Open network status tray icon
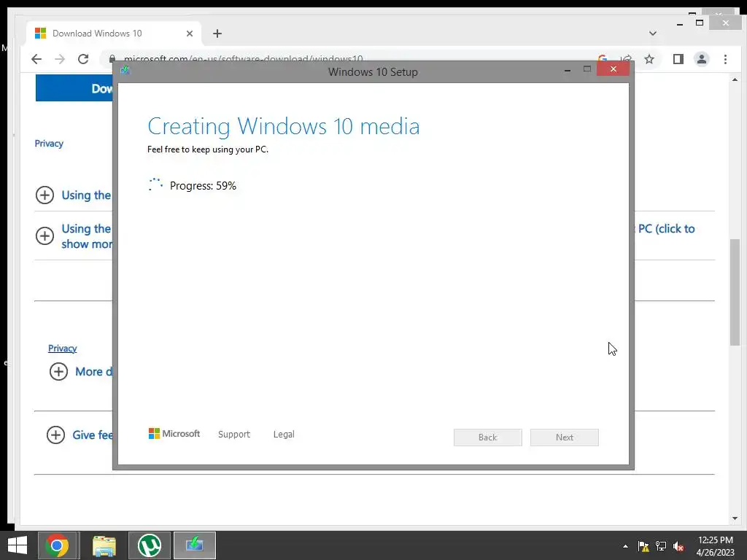 pos(661,546)
